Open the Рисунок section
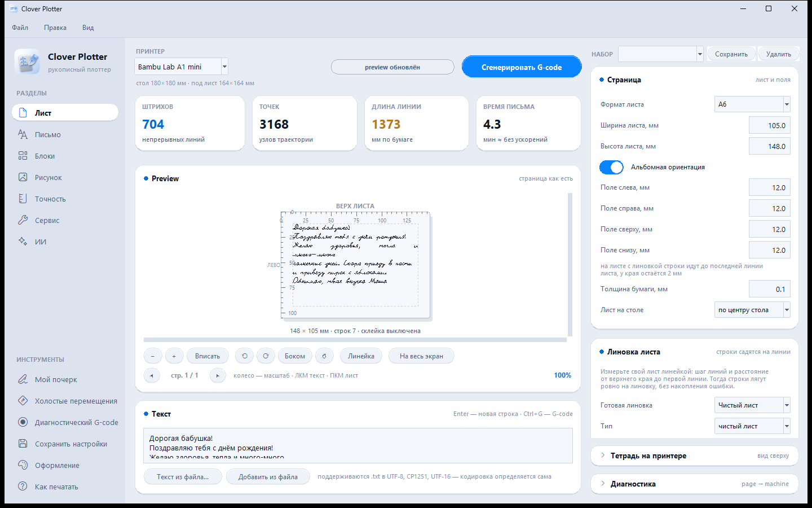 point(65,177)
